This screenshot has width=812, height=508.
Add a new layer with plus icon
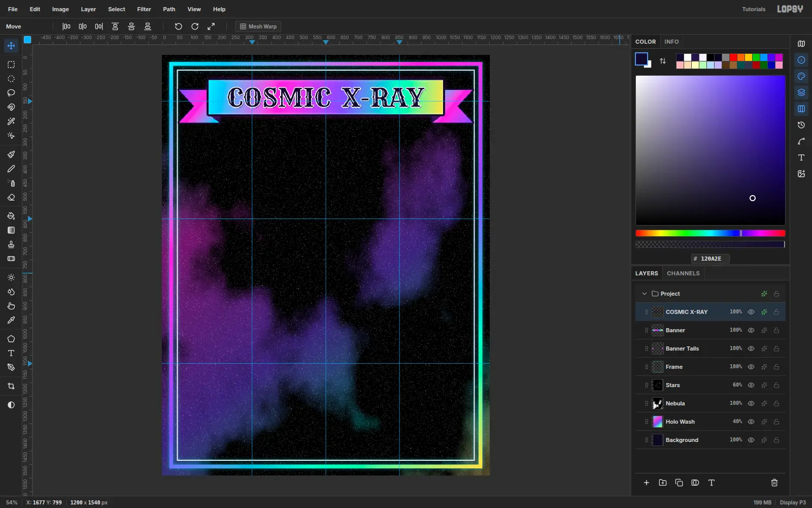coord(647,483)
